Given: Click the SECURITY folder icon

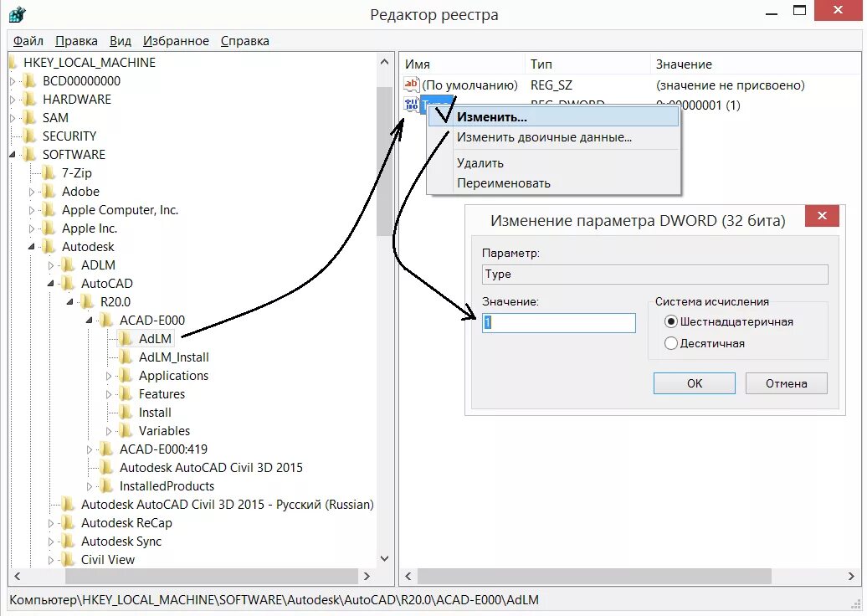Looking at the screenshot, I should coord(30,136).
